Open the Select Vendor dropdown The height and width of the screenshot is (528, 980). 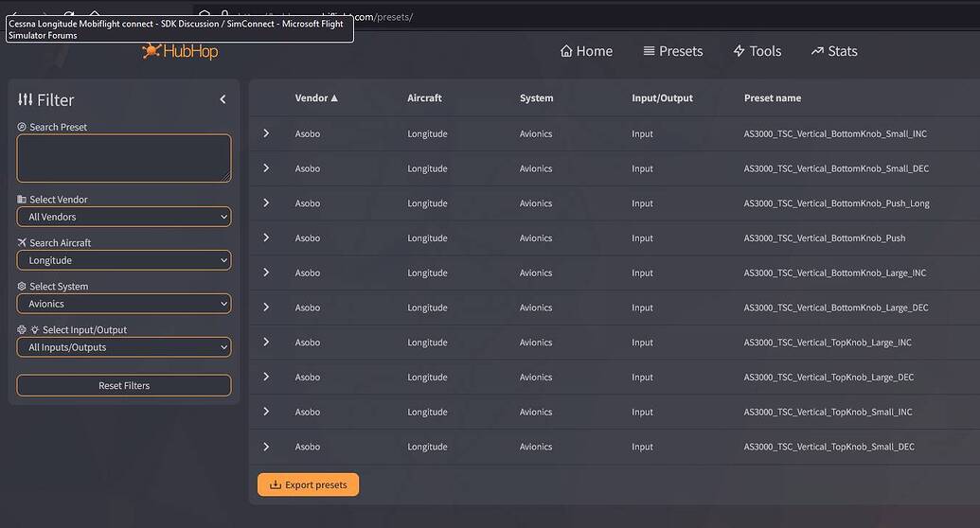click(x=124, y=217)
